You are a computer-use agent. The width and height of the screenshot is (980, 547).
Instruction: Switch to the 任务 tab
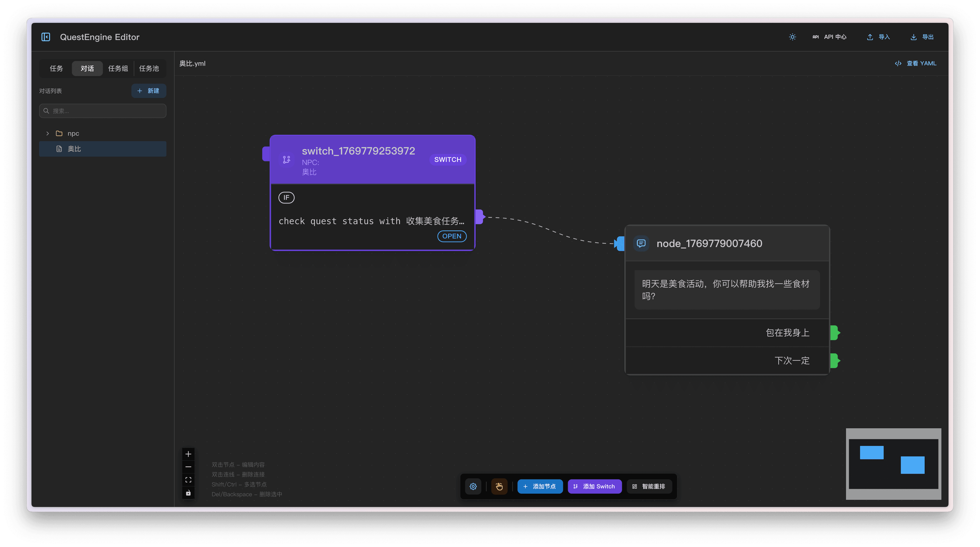pos(56,68)
